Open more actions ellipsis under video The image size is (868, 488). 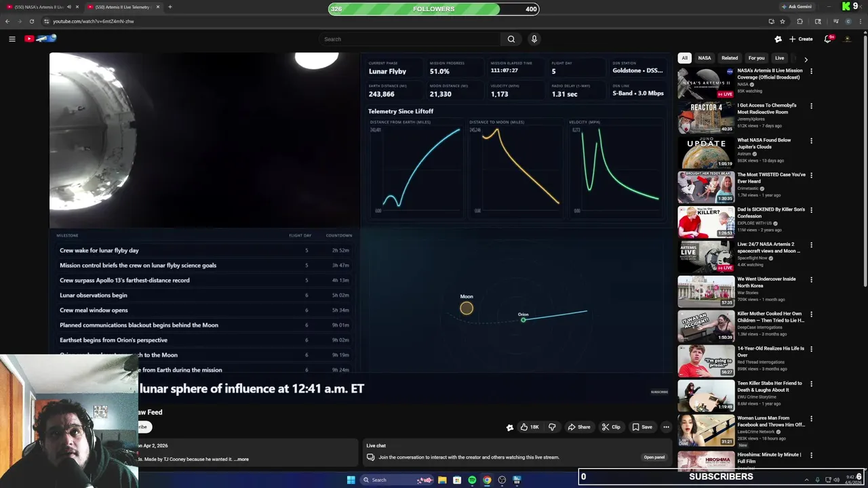pyautogui.click(x=667, y=427)
